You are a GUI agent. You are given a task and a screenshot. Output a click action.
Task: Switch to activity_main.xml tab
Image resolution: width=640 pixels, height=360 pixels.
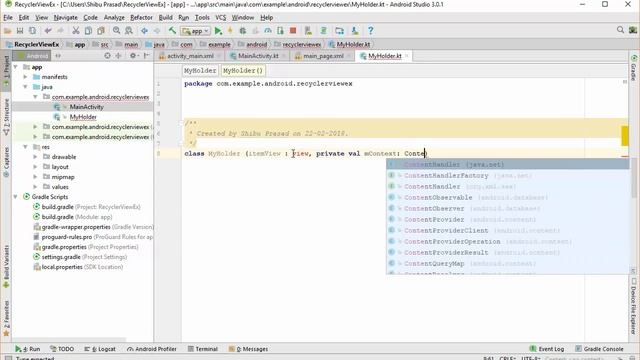coord(190,56)
